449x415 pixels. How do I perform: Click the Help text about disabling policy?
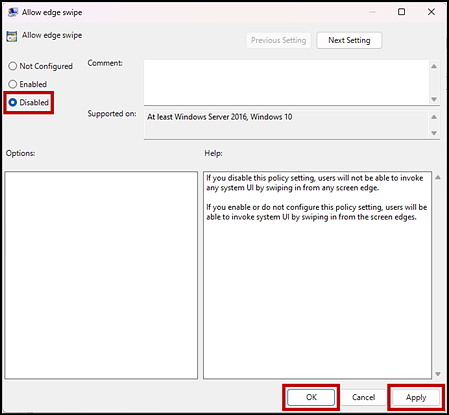coord(315,183)
